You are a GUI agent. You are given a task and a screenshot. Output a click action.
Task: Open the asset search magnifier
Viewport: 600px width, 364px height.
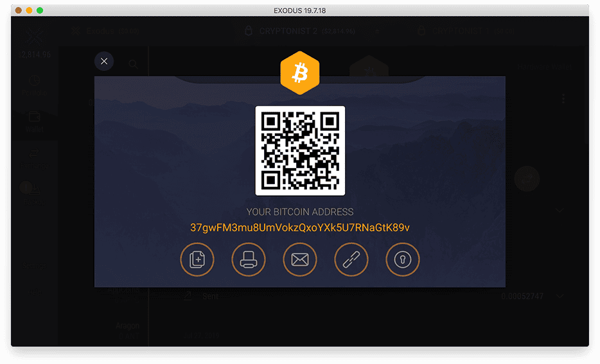pos(133,64)
